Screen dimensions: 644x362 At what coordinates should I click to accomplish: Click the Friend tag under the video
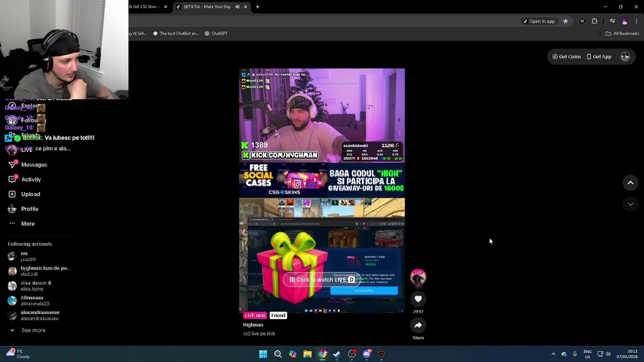(x=278, y=315)
